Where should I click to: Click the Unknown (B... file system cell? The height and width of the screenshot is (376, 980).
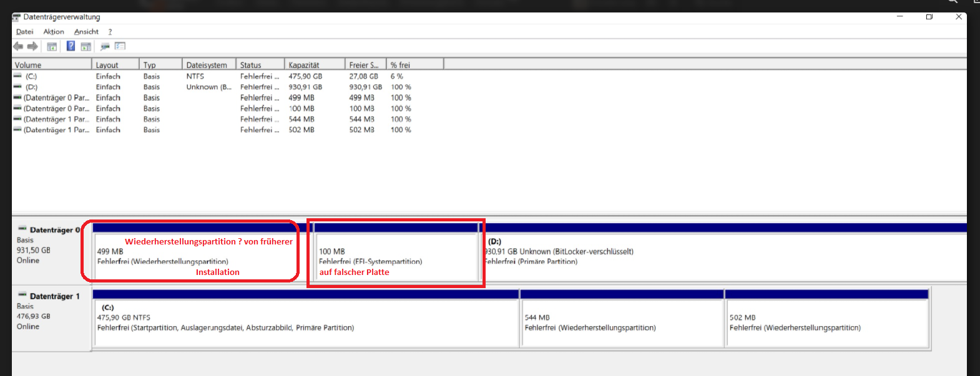(x=208, y=87)
